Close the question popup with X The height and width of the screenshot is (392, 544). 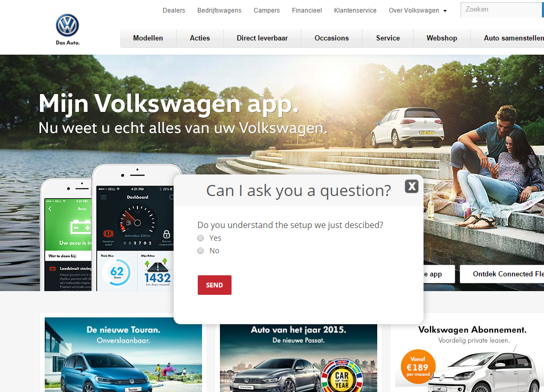411,187
